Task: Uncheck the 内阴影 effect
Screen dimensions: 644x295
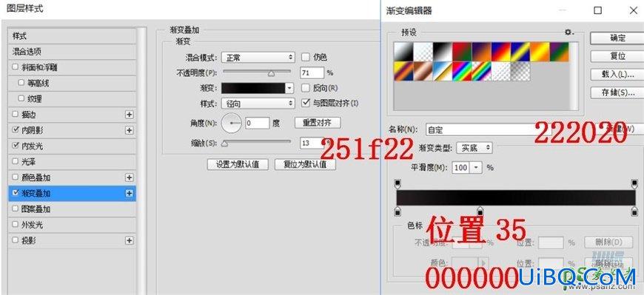Action: tap(16, 130)
